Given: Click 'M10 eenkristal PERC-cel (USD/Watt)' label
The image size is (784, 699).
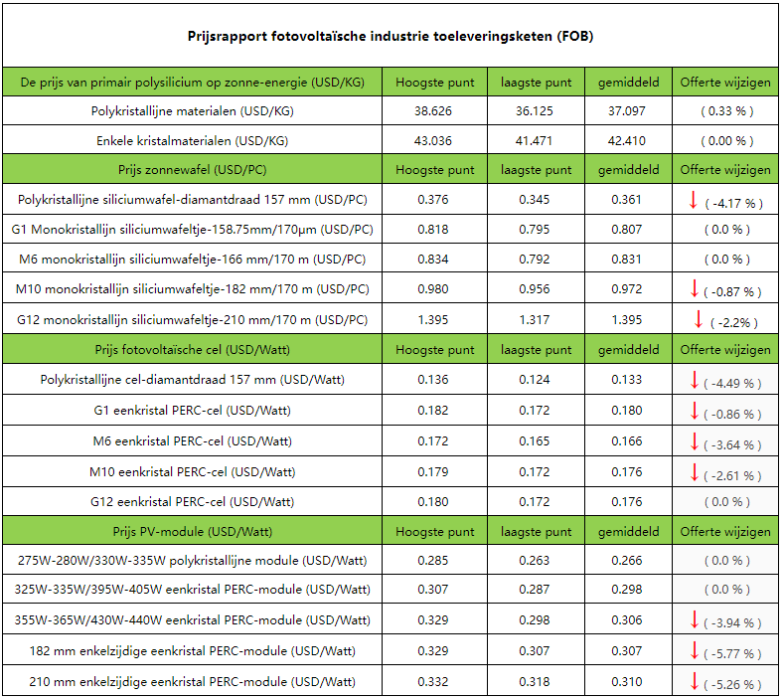Looking at the screenshot, I should [x=193, y=472].
